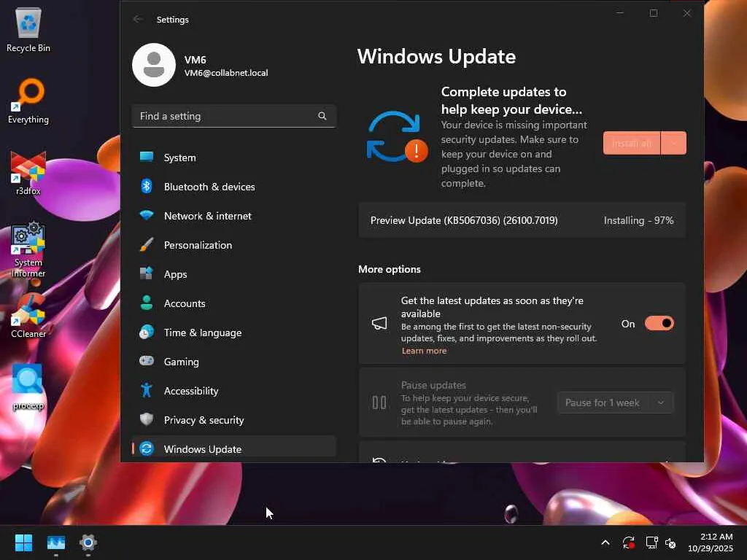Open Time & language settings

(234, 332)
